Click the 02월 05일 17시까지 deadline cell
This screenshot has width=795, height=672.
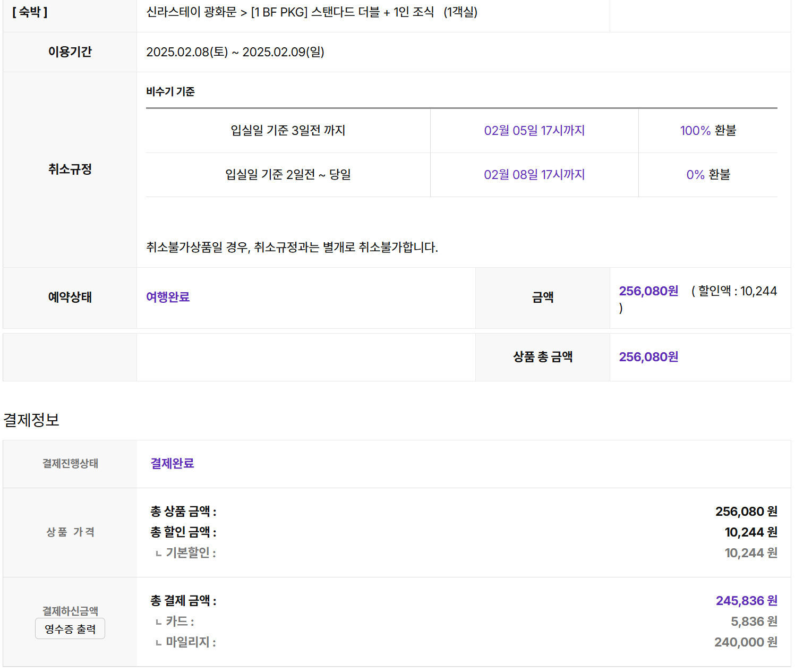tap(534, 131)
